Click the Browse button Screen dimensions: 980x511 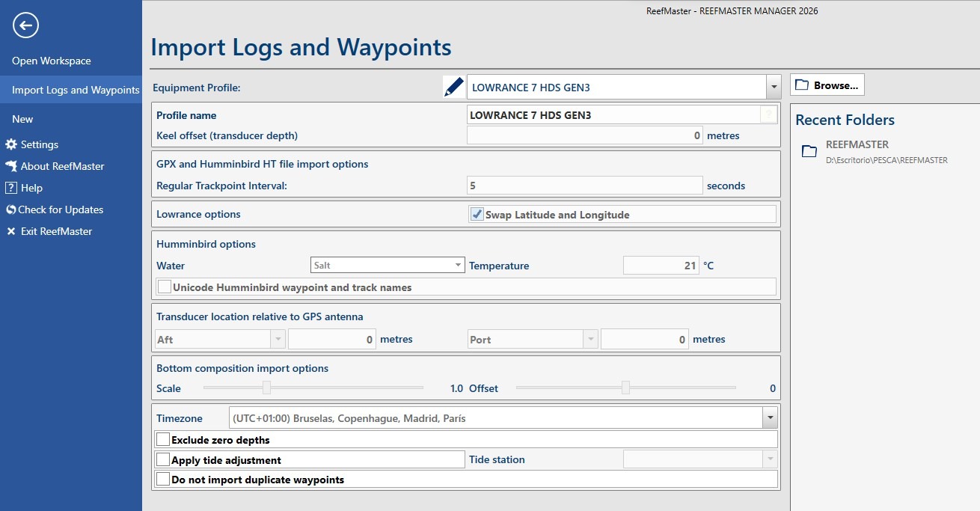tap(827, 85)
